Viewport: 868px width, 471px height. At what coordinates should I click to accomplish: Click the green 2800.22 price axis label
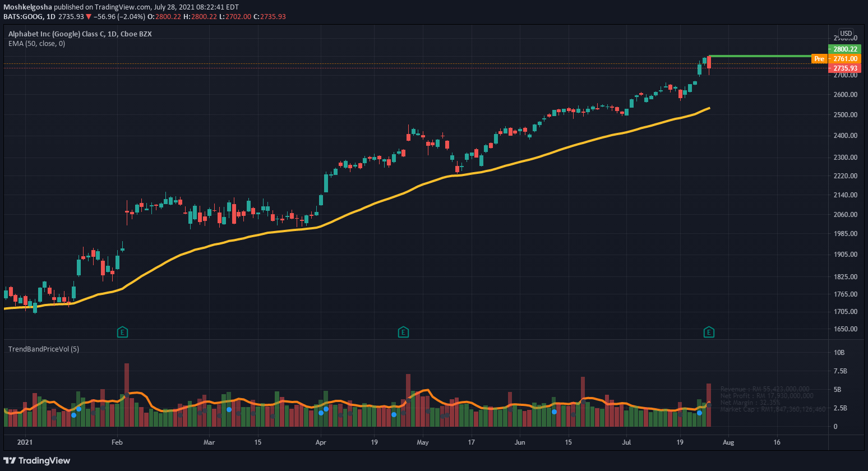[845, 49]
